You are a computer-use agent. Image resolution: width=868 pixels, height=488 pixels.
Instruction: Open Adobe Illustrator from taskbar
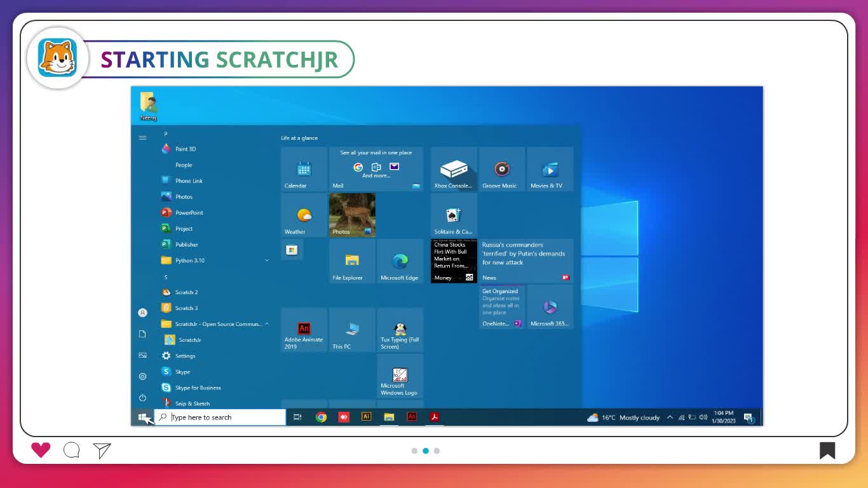(366, 417)
